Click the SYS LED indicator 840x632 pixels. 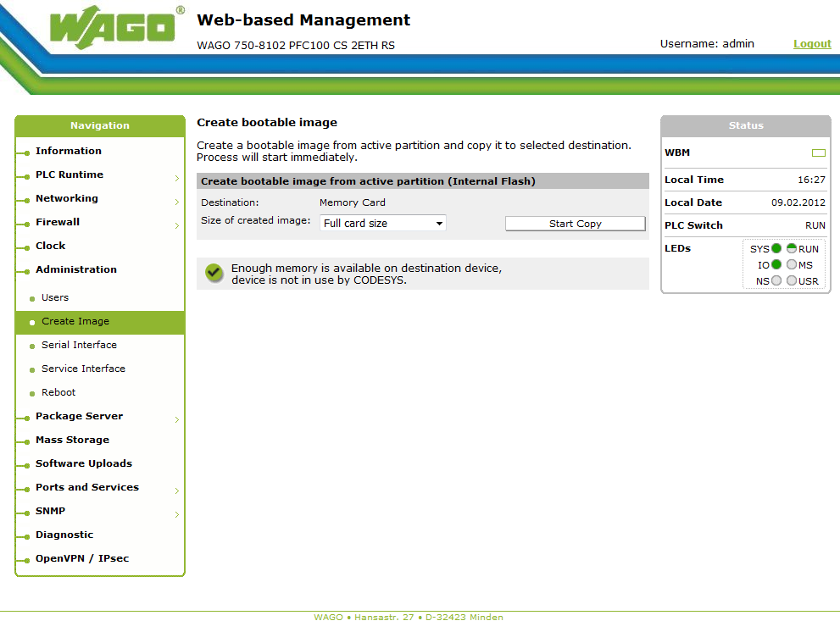776,248
